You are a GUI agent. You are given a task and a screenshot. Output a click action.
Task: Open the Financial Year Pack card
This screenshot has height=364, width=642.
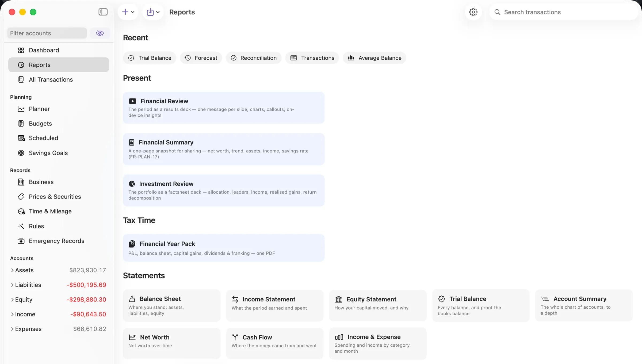click(224, 248)
